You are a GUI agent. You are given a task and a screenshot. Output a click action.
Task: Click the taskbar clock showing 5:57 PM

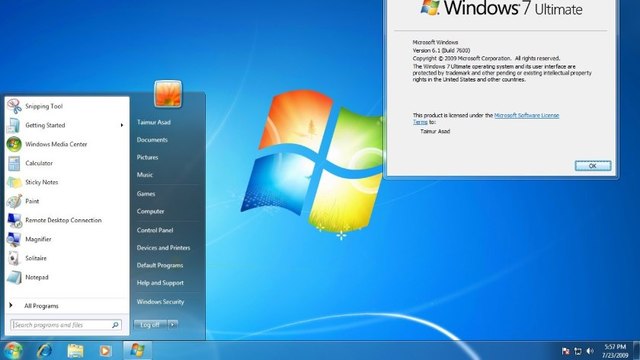coord(615,351)
